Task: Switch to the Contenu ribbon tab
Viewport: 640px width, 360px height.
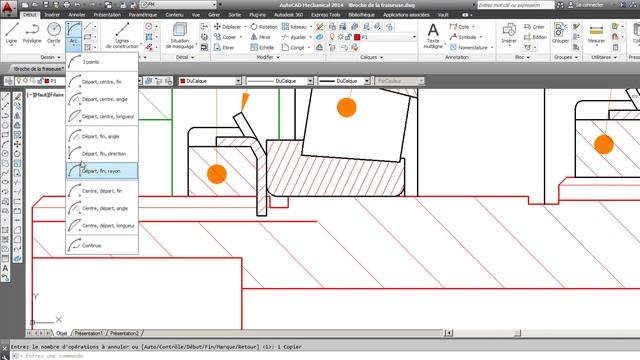Action: coord(174,15)
